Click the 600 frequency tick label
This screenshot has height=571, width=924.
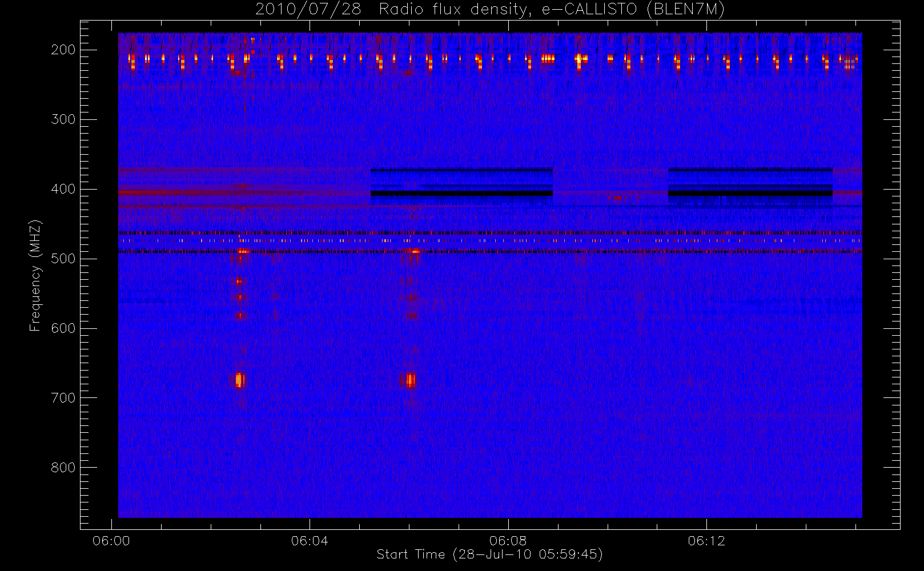(x=63, y=328)
